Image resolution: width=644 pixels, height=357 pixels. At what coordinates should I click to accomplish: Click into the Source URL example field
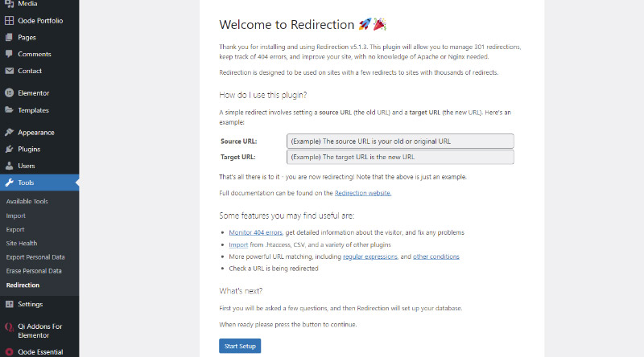400,142
